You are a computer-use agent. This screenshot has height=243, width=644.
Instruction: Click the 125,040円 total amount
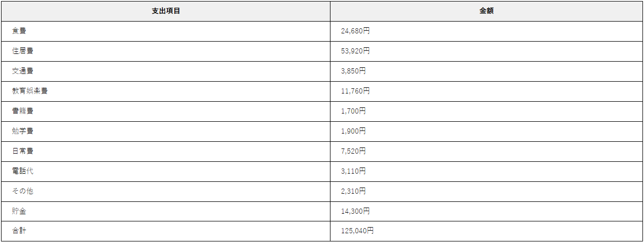(x=357, y=231)
